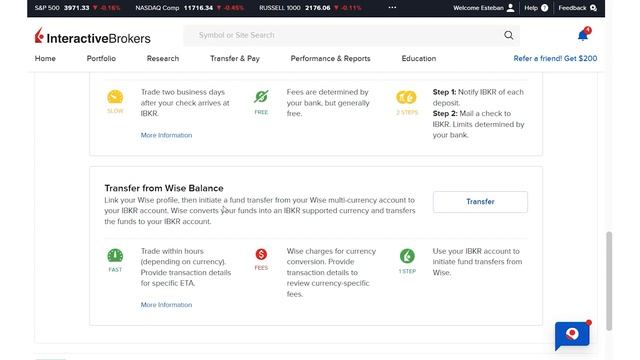Screen dimensions: 640x360
Task: Click the page vertical scrollbar thumb
Action: pos(609,281)
